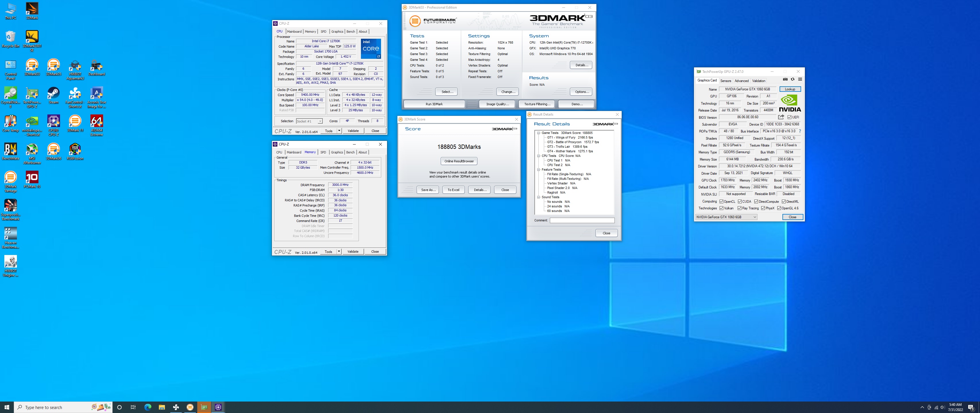
Task: Switch to Mainboard tab in top CPU-Z
Action: (x=294, y=32)
